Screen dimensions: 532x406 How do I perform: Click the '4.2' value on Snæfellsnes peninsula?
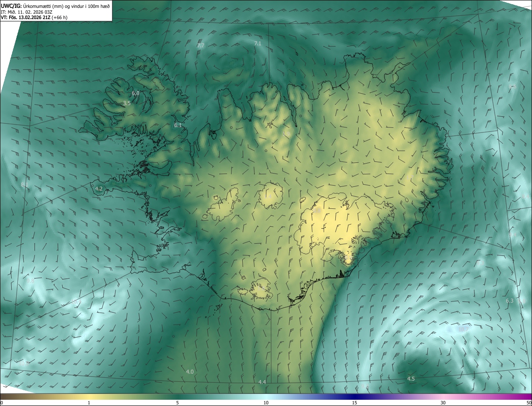(x=99, y=188)
